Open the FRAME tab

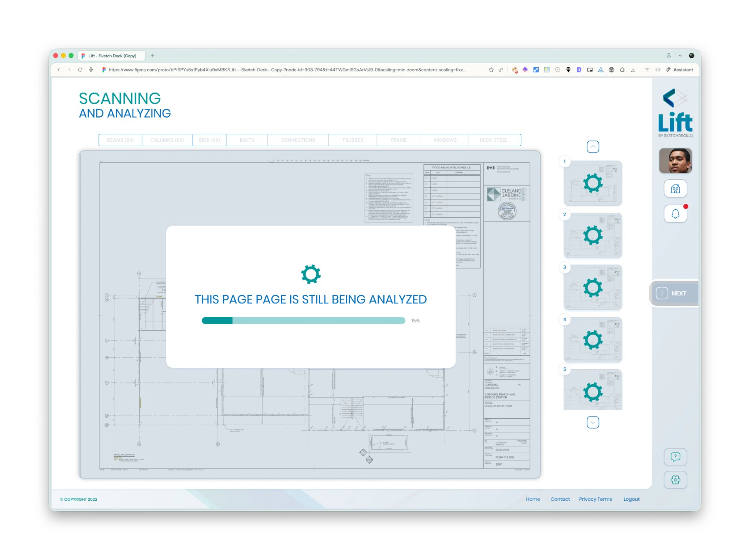[398, 140]
